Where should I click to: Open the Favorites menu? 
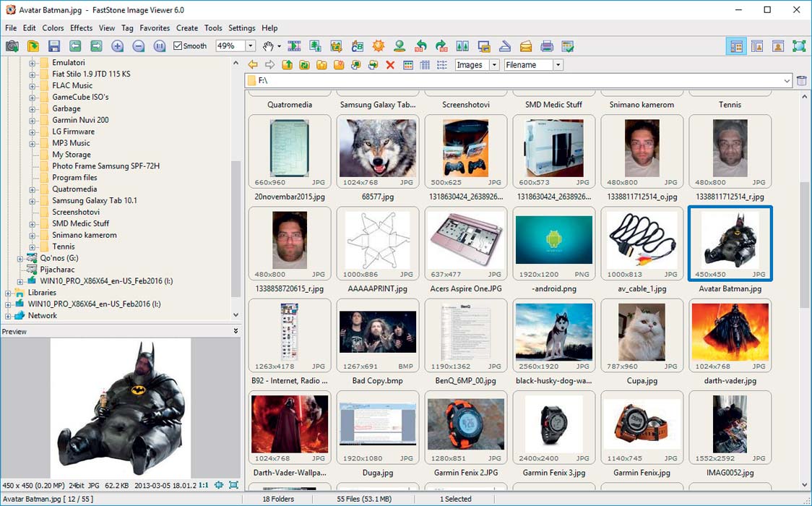click(155, 28)
